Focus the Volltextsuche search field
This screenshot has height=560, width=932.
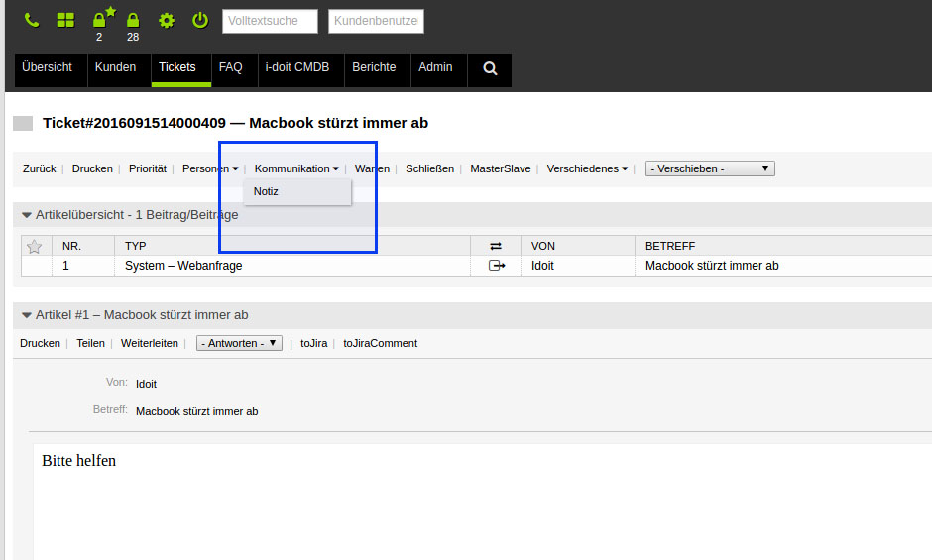[270, 22]
